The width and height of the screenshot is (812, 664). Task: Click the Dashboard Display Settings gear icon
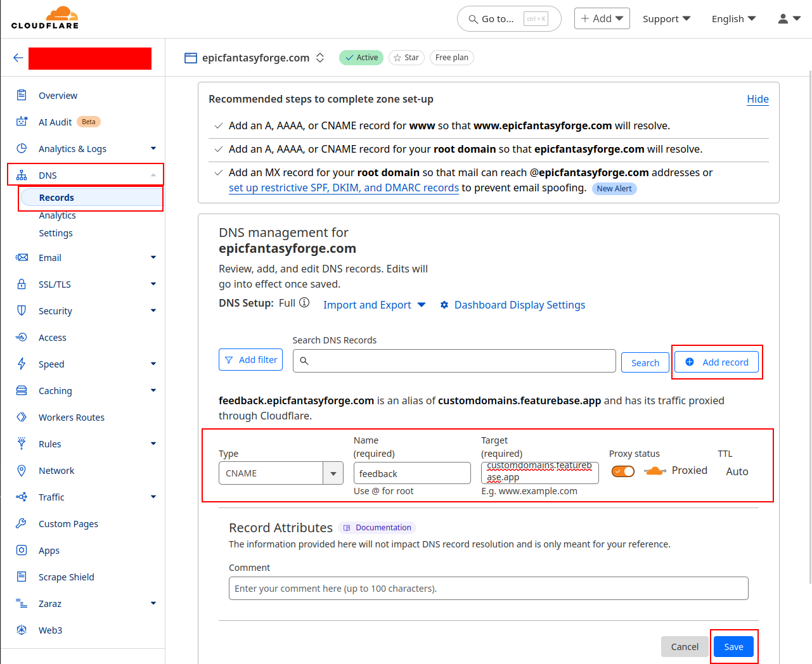click(444, 305)
